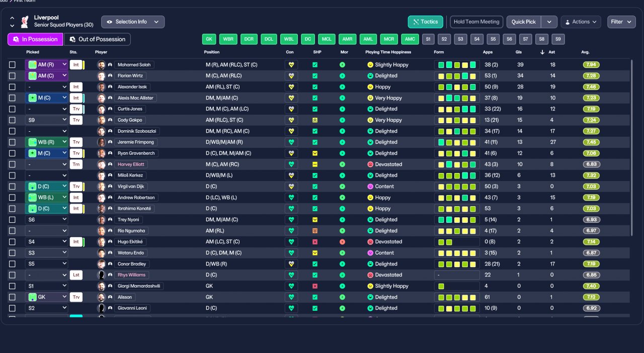
Task: Click Mohamed Salah's form color squares
Action: pyautogui.click(x=457, y=65)
